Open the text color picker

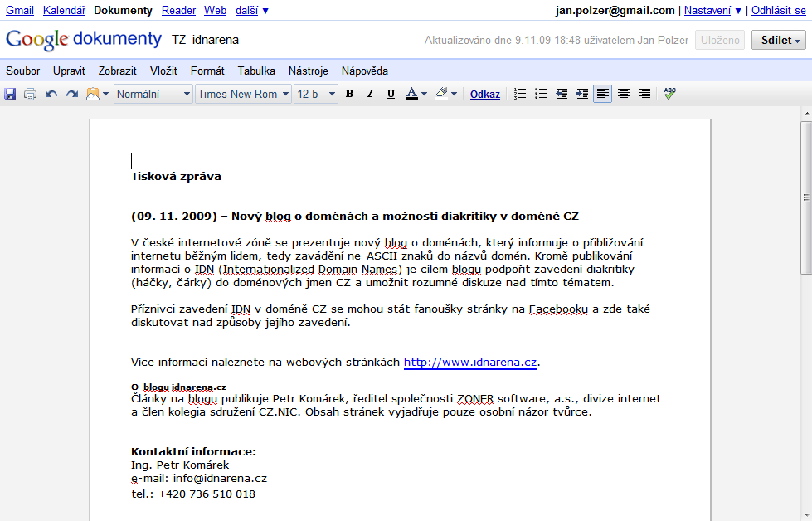[x=416, y=94]
